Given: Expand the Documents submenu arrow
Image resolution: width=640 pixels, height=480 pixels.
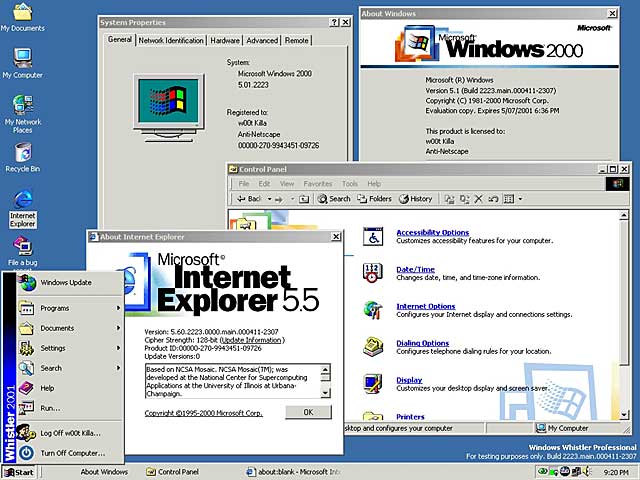Looking at the screenshot, I should pos(118,328).
